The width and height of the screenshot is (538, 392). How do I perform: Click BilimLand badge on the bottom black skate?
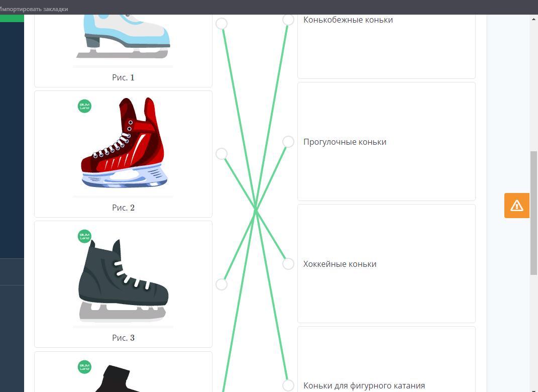[84, 367]
